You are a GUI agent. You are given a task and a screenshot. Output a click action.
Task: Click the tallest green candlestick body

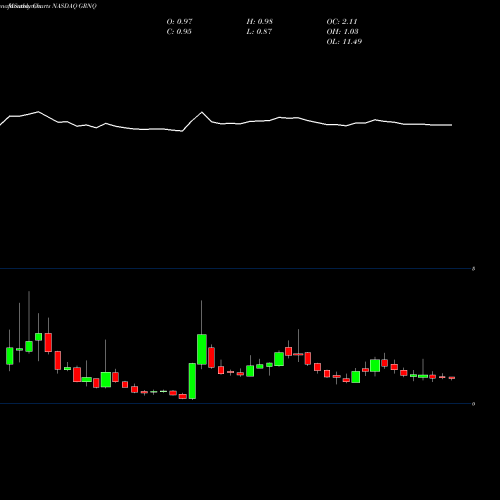(x=192, y=381)
